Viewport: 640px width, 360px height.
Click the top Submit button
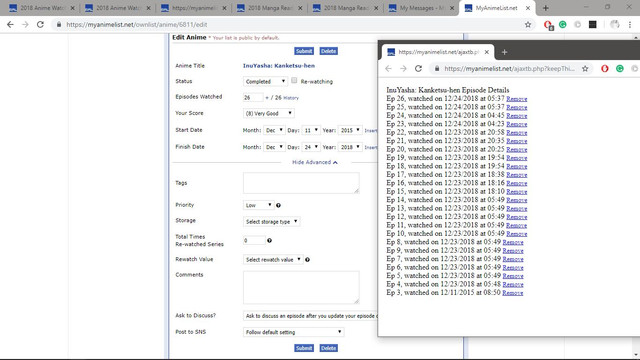click(x=304, y=51)
